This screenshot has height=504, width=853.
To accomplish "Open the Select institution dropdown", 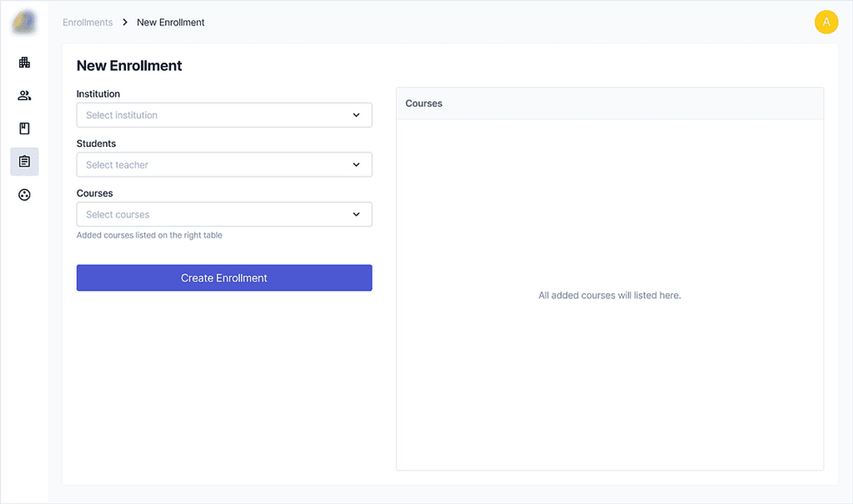I will (x=224, y=115).
